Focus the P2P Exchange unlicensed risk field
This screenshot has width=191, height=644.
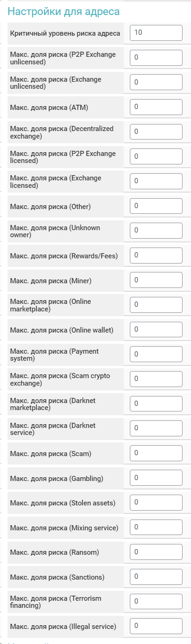156,58
